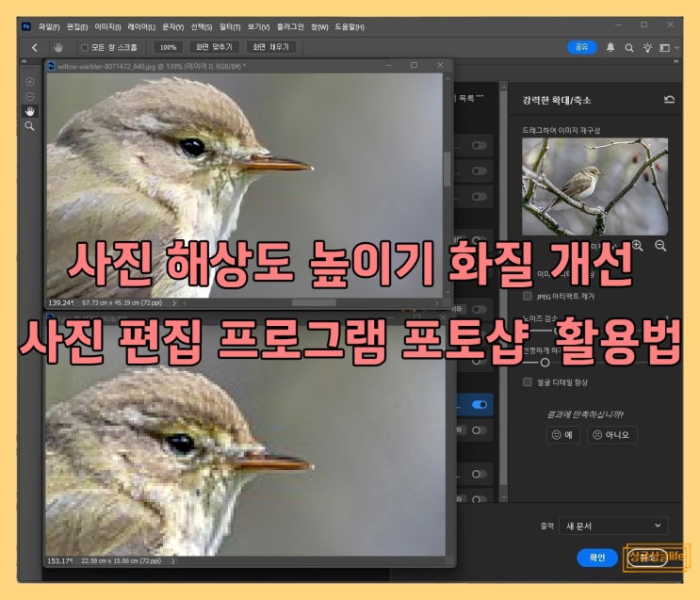Click the 강력한 확대/축소 panel title

pos(557,100)
